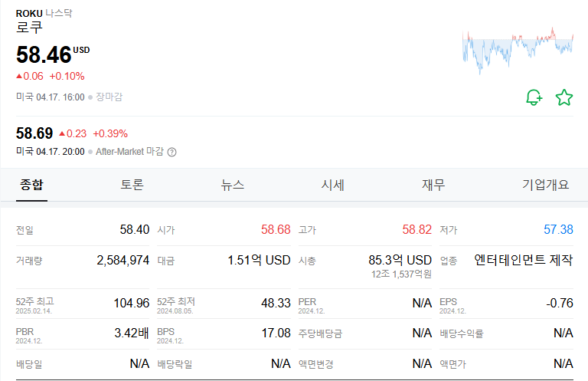This screenshot has height=381, width=588.
Task: Click the 1.51억 USD trading value
Action: [259, 260]
